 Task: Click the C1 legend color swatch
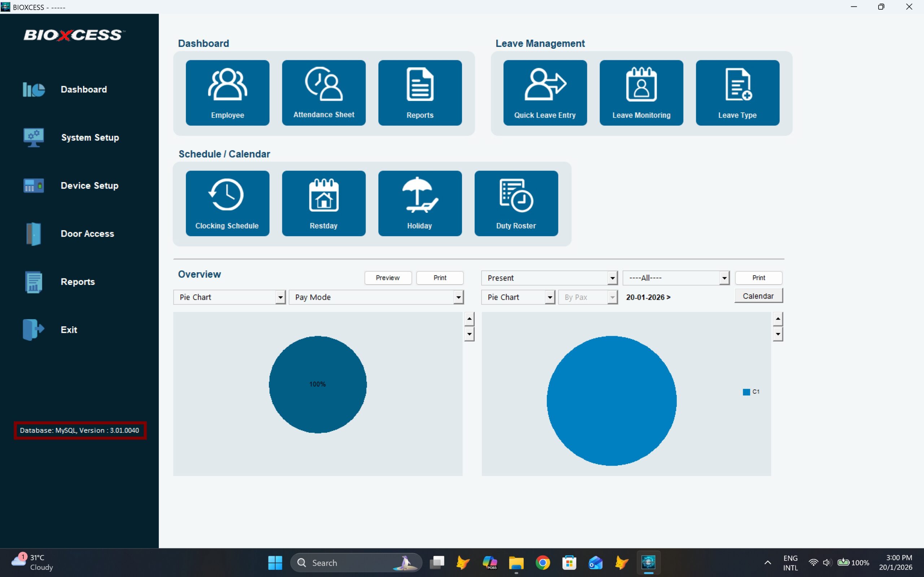(746, 392)
